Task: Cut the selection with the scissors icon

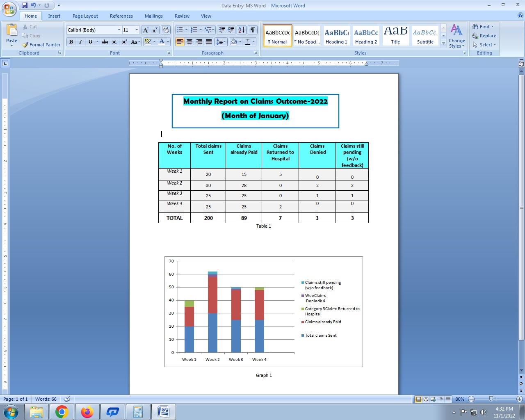Action: pos(25,27)
